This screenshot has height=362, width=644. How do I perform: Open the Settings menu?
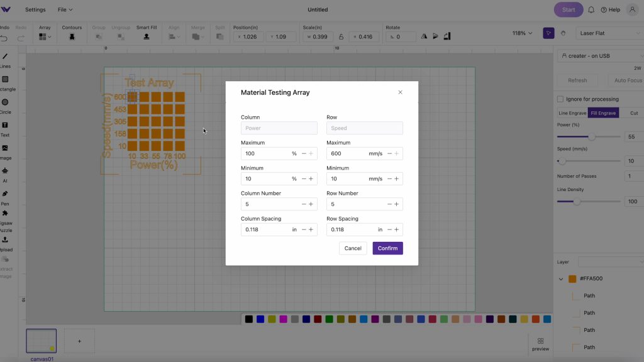[35, 9]
